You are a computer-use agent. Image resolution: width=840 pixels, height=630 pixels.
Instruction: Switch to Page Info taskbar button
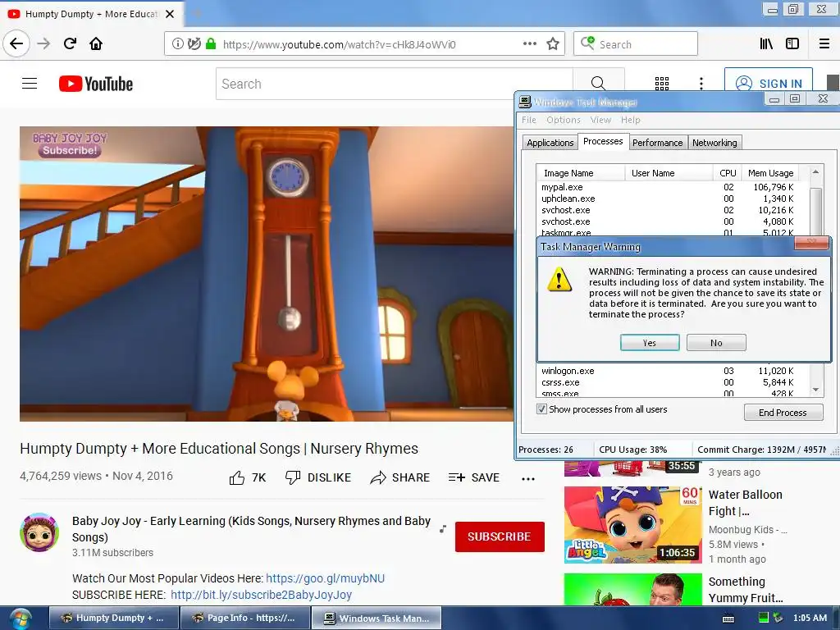pyautogui.click(x=244, y=618)
